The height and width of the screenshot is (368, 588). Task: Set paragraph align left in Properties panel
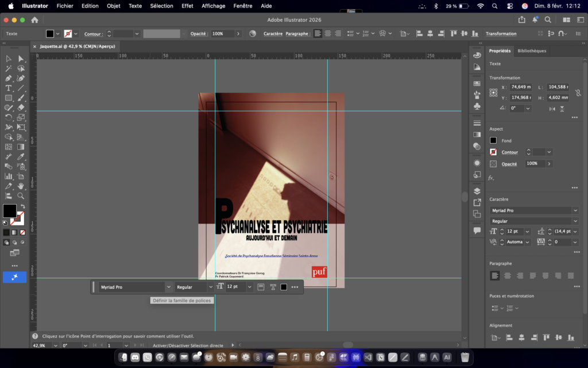[494, 275]
